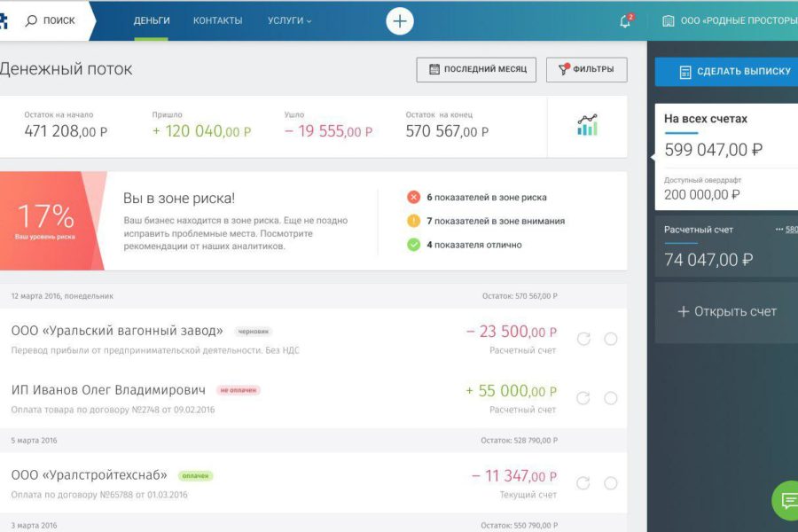Select radio circle for ИП Иванов row

click(611, 398)
